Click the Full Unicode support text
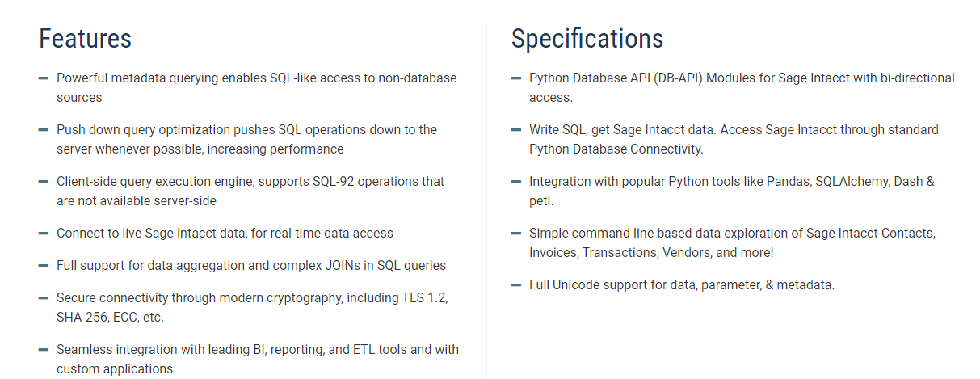 tap(681, 284)
